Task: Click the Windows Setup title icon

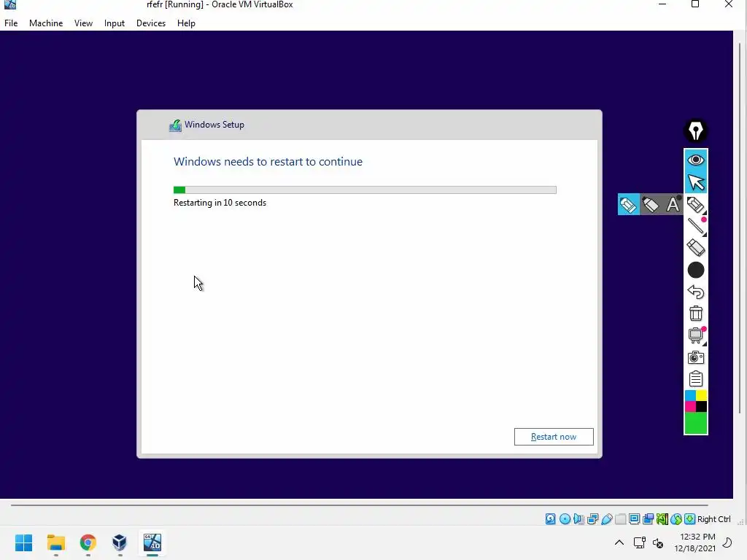Action: (x=175, y=125)
